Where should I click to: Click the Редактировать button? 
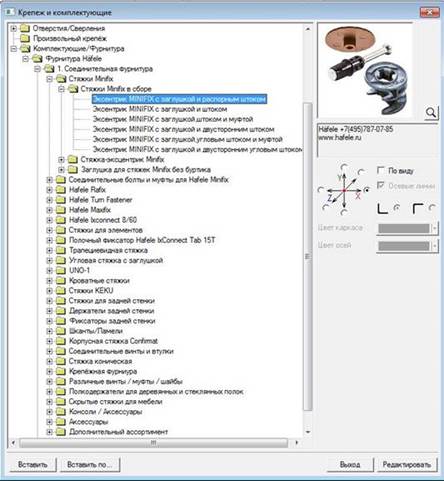point(407,464)
